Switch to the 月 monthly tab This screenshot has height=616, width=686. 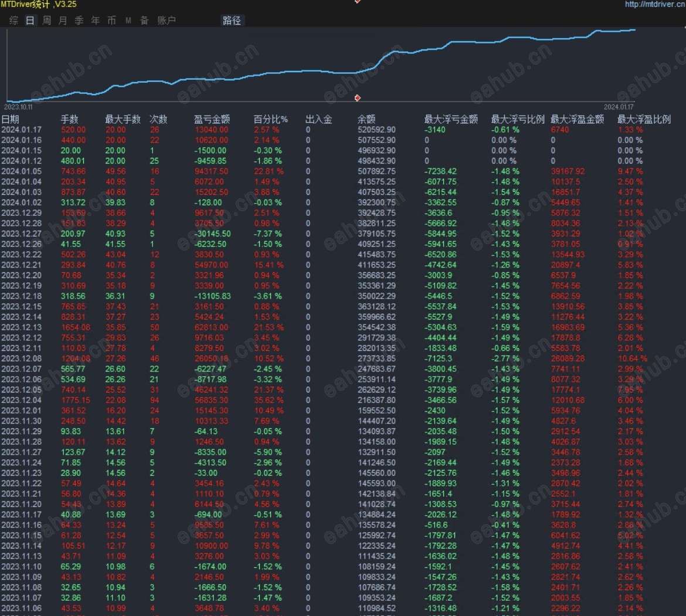(63, 21)
